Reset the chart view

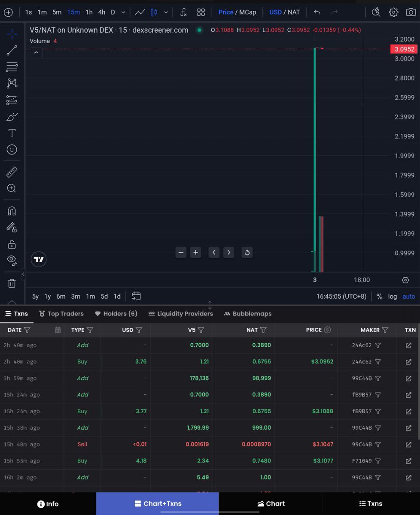point(247,252)
